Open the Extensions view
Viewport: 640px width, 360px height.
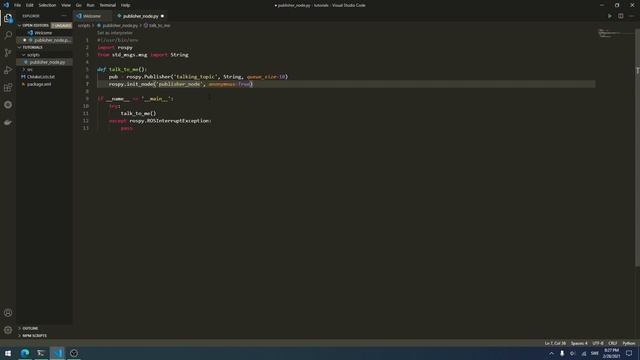click(8, 87)
